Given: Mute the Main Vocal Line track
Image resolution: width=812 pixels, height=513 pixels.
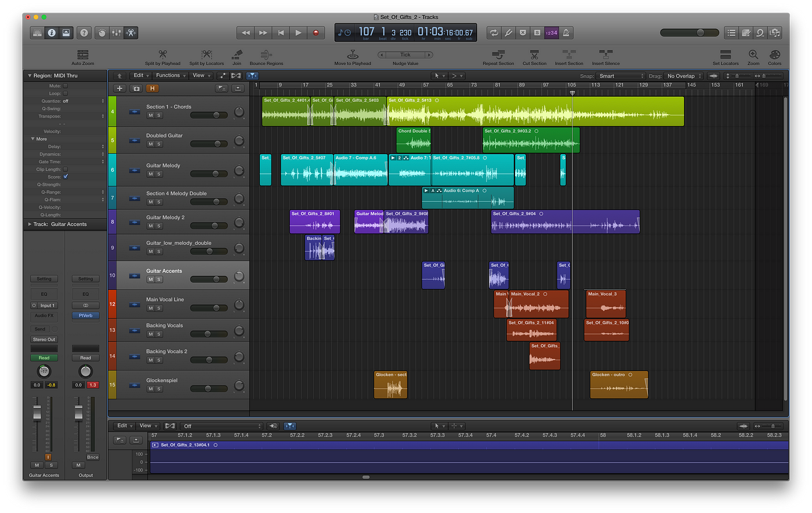Looking at the screenshot, I should pos(151,308).
